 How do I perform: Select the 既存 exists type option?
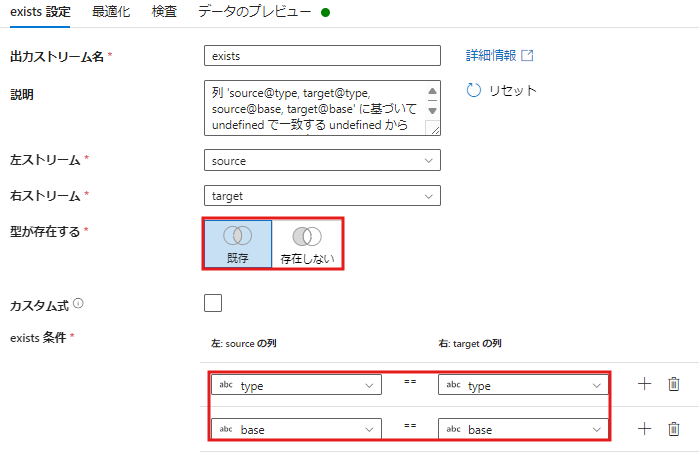(x=238, y=244)
